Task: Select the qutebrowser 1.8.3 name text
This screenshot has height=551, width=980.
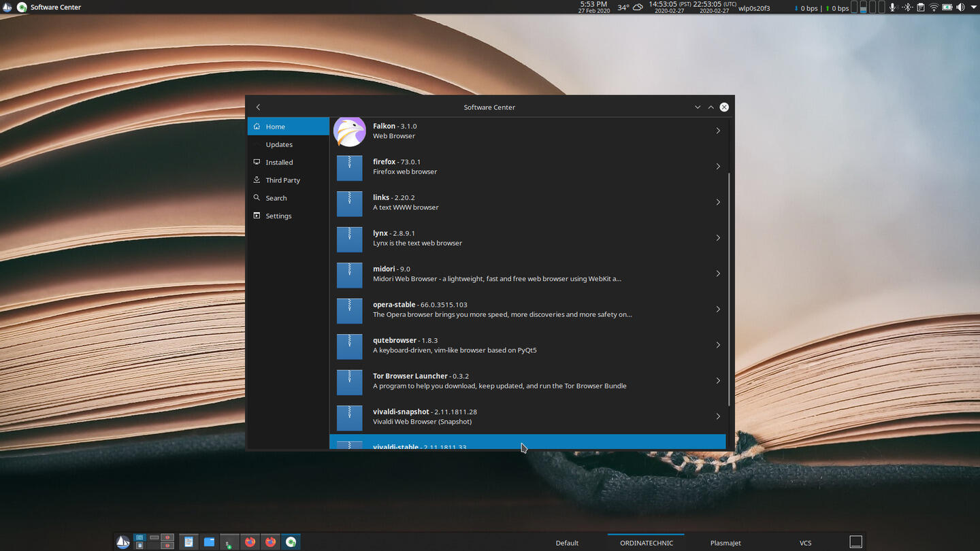Action: pyautogui.click(x=405, y=340)
